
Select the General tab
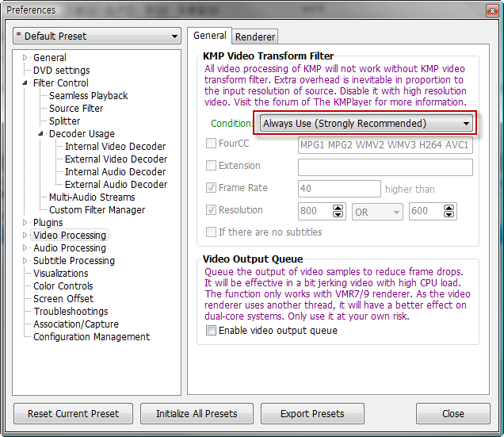pyautogui.click(x=209, y=36)
